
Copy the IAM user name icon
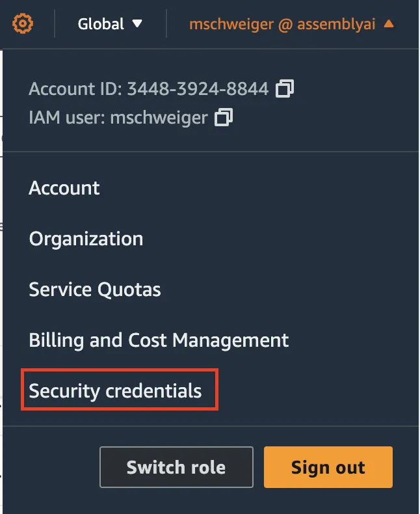coord(224,117)
